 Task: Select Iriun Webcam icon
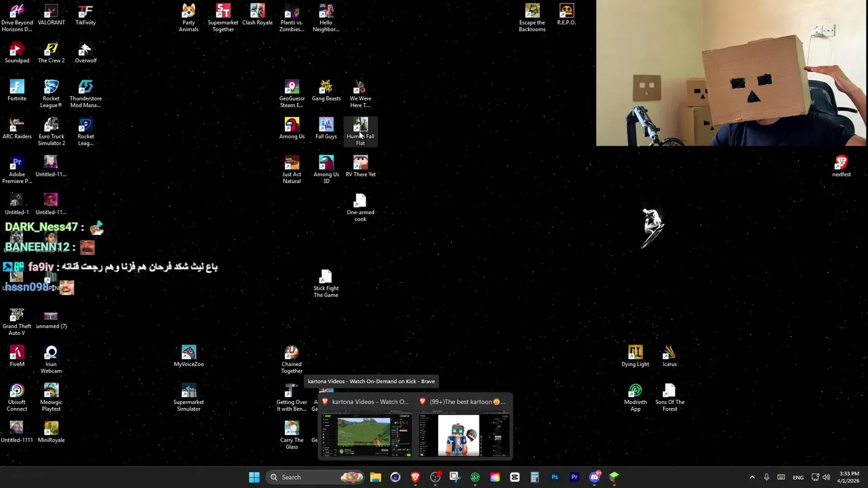coord(52,360)
